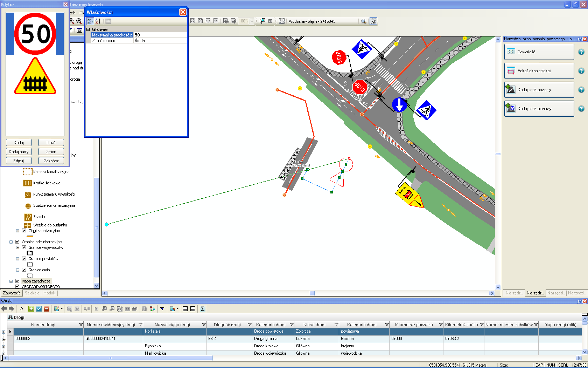Click the help icon beside Zawartość button
This screenshot has width=588, height=368.
click(581, 52)
